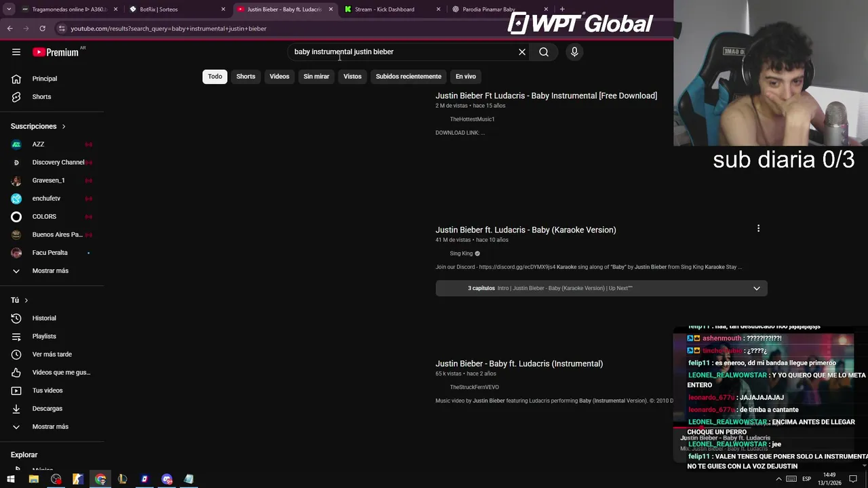This screenshot has height=488, width=868.
Task: Select the Shorts filter chip
Action: click(x=245, y=77)
